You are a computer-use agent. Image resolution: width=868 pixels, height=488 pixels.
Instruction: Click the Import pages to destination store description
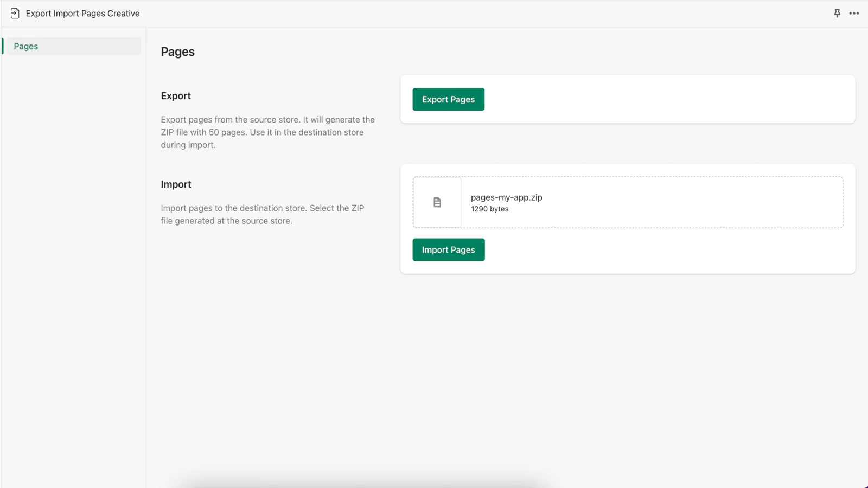[x=263, y=215]
